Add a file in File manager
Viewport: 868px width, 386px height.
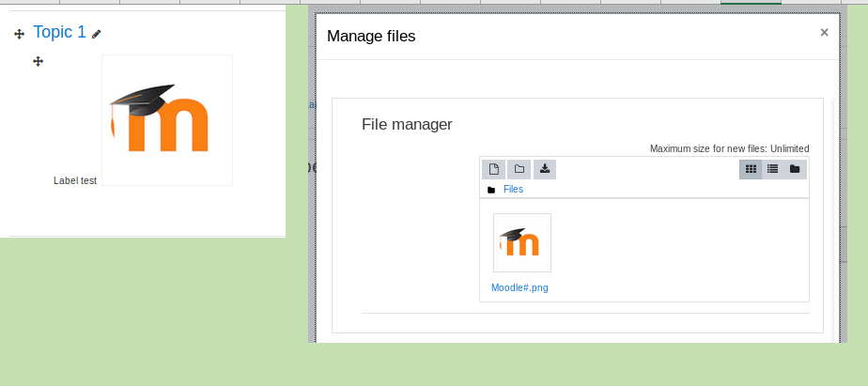[x=494, y=169]
